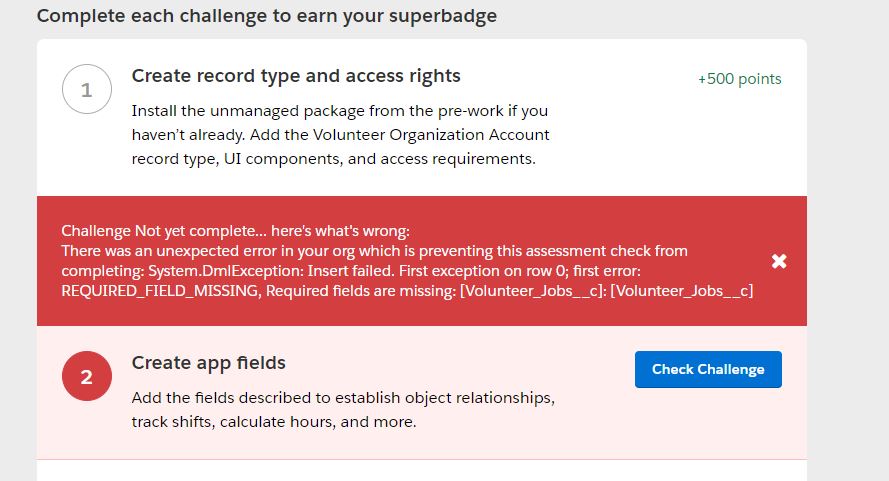The height and width of the screenshot is (481, 889).
Task: Open 'Create record type and access rights' heading
Action: click(296, 76)
